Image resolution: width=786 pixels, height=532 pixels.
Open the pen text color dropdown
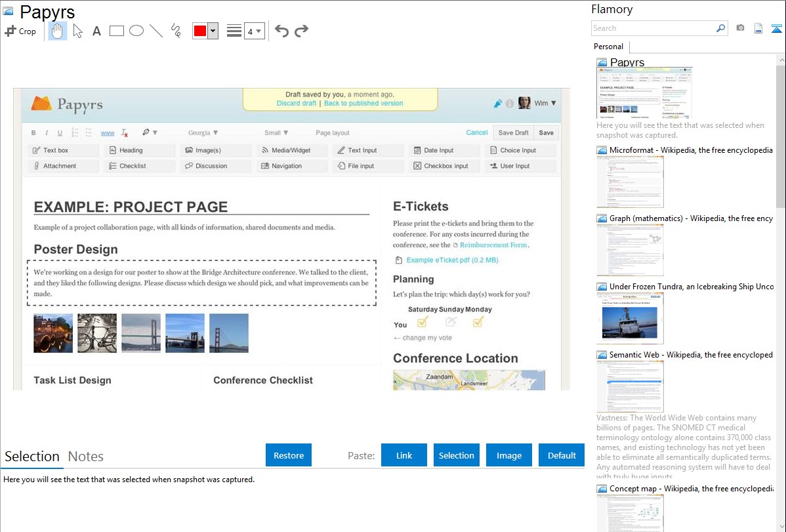[150, 133]
